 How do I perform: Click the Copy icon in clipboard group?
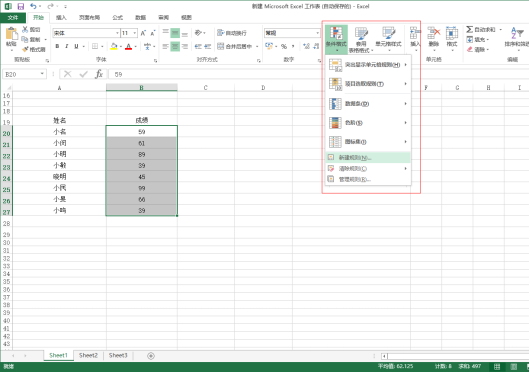(x=25, y=40)
